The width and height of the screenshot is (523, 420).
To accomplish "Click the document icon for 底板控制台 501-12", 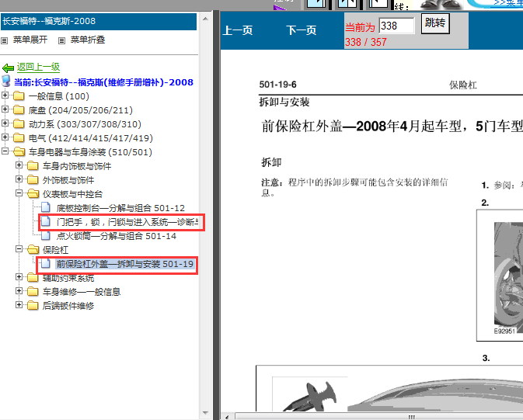I will click(46, 207).
